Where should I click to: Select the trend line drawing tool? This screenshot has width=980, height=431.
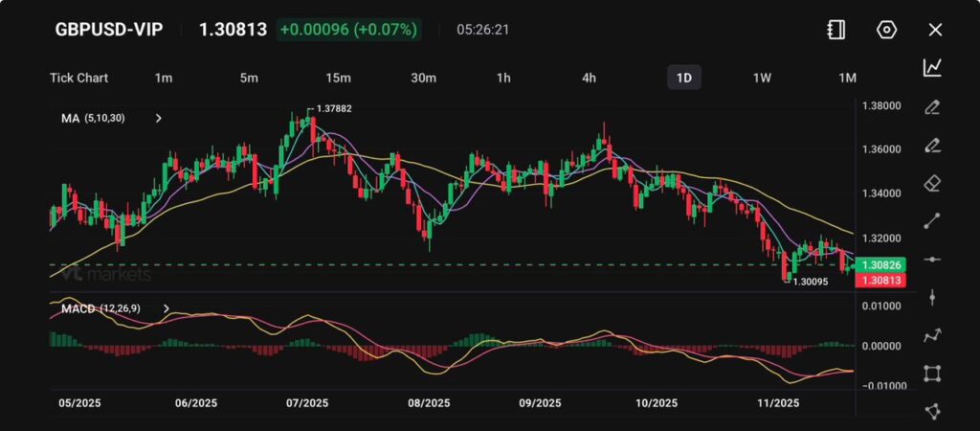coord(932,221)
